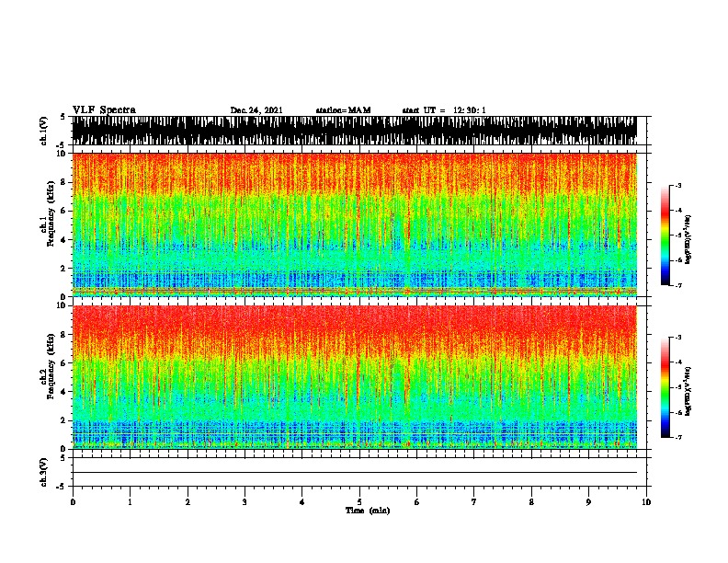The width and height of the screenshot is (728, 563).
Task: Click time axis tick label "9"
Action: [x=588, y=502]
